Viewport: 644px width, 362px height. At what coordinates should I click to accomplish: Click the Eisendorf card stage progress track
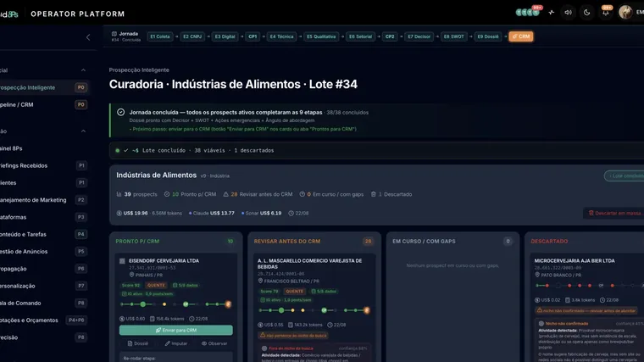point(175,304)
